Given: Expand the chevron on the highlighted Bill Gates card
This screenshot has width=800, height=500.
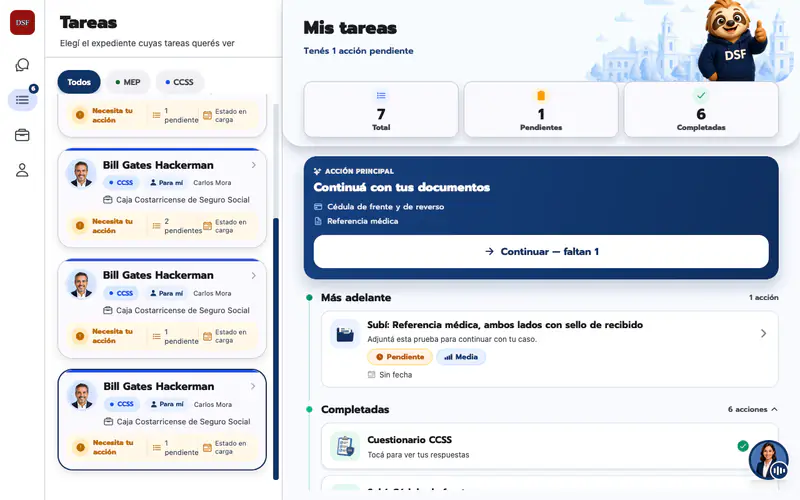Looking at the screenshot, I should (253, 386).
